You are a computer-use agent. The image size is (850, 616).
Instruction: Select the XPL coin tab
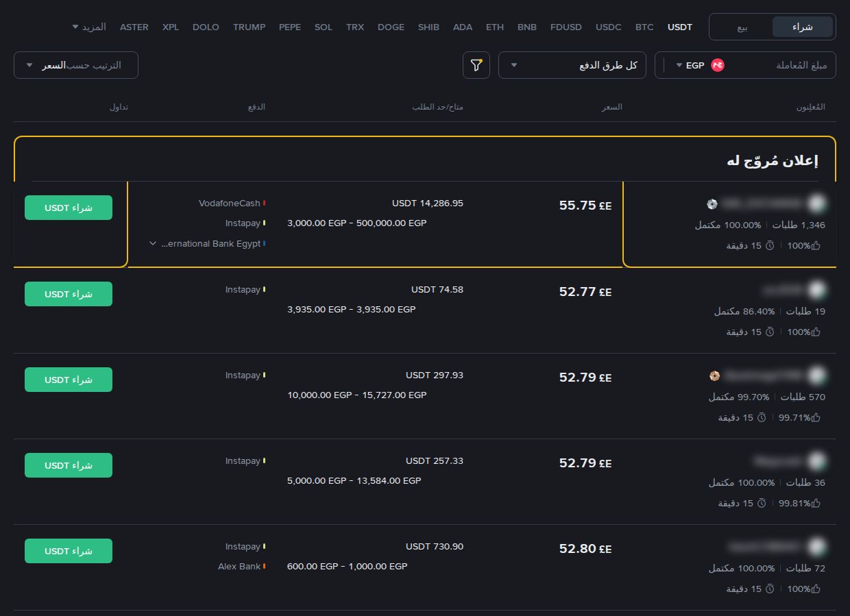tap(171, 27)
